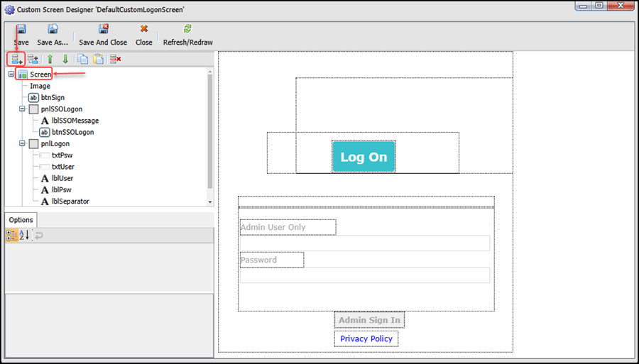Select btnSSOLogon in the control tree
Viewport: 639px width, 364px height.
click(x=72, y=132)
